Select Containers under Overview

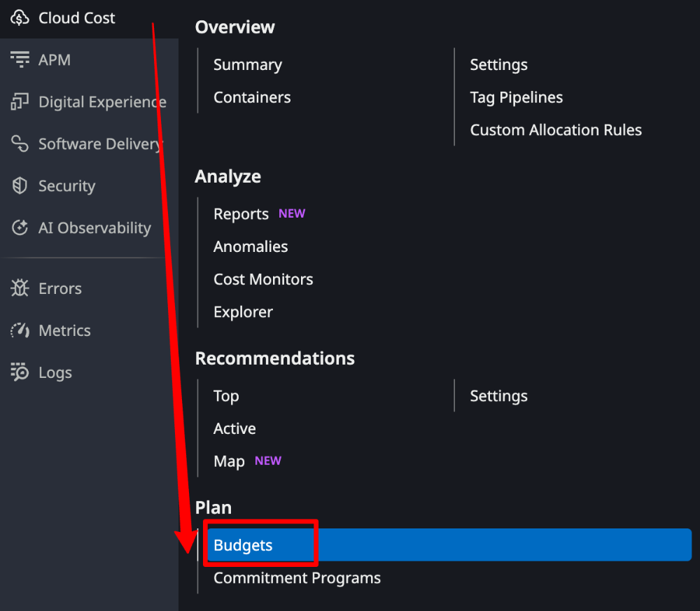(x=252, y=97)
